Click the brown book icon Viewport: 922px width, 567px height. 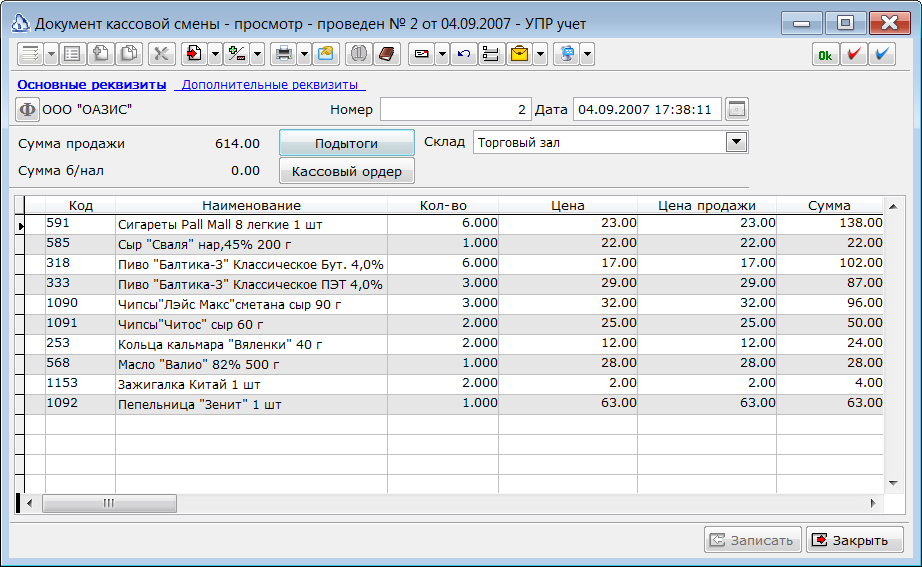(x=387, y=54)
